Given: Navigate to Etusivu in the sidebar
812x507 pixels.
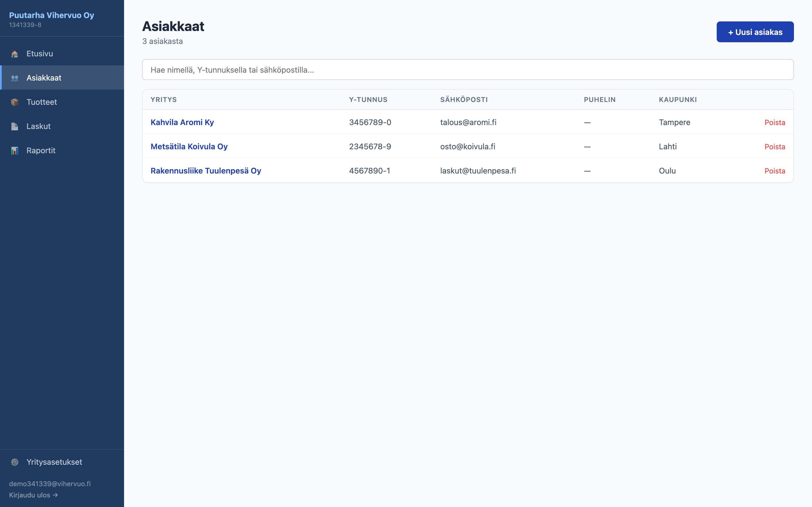Looking at the screenshot, I should [x=62, y=54].
